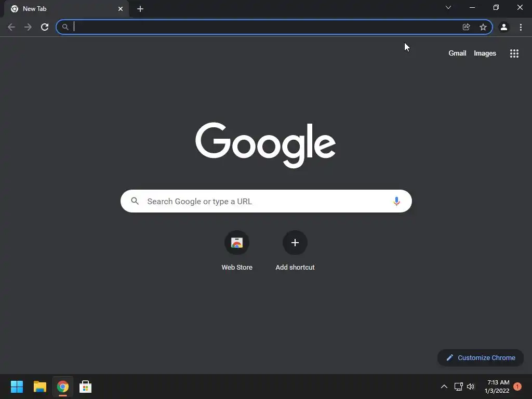Focus the Search Google or type a URL box
This screenshot has width=532, height=399.
pyautogui.click(x=266, y=201)
